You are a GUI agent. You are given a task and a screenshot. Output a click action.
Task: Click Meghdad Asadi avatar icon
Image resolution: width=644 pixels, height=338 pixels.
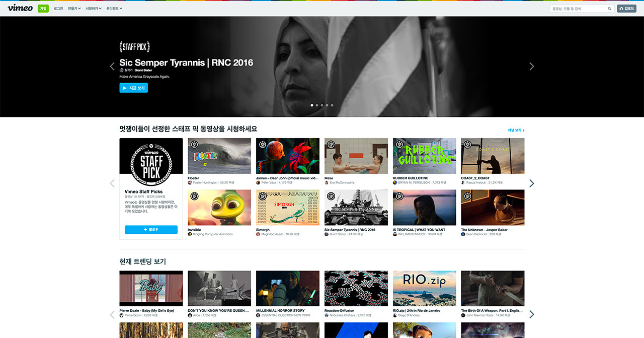pyautogui.click(x=258, y=234)
